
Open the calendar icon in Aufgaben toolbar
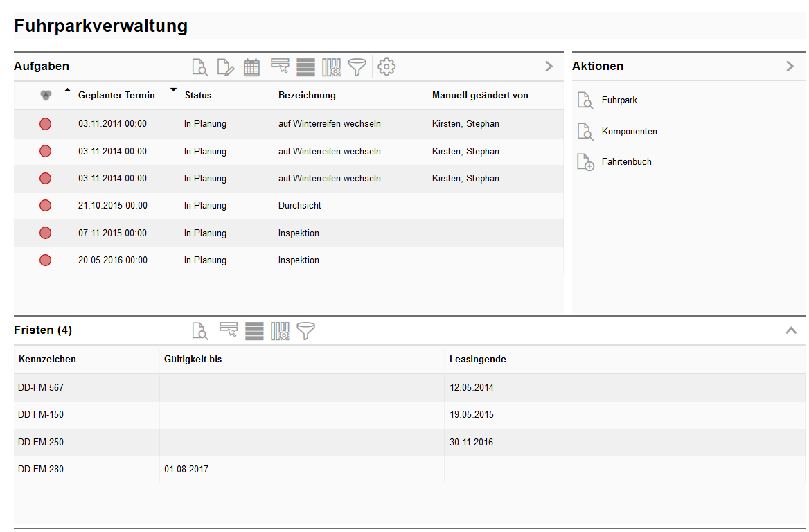[252, 67]
